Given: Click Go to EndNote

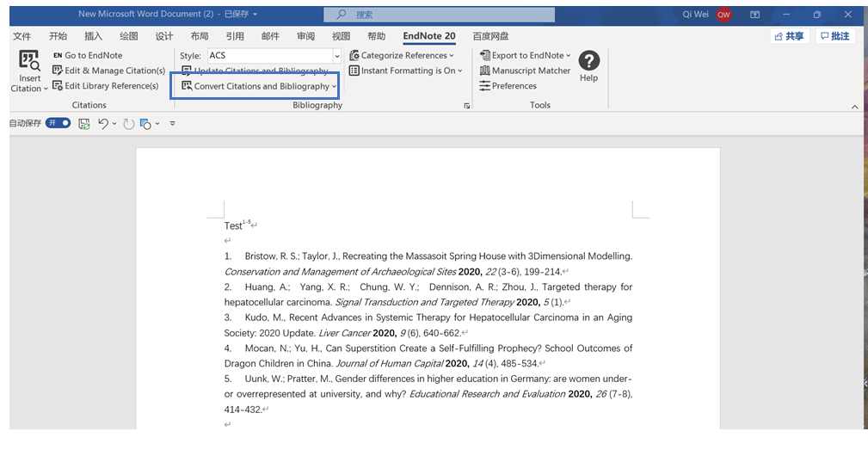Looking at the screenshot, I should tap(88, 55).
